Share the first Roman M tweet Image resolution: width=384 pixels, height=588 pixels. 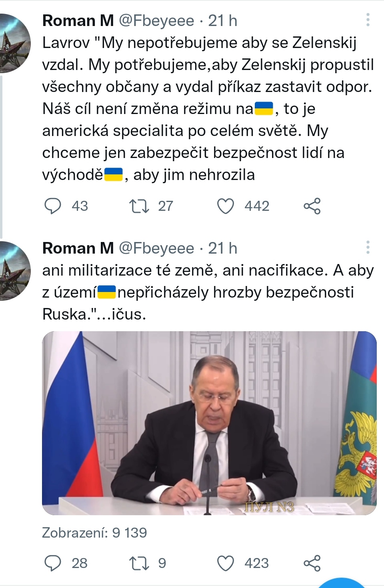click(x=312, y=206)
